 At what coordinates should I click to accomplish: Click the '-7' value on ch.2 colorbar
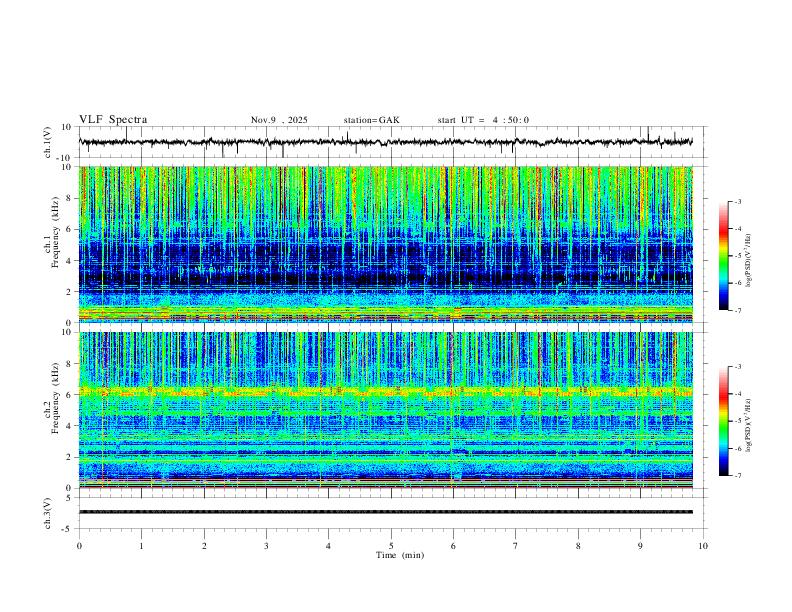tap(737, 476)
